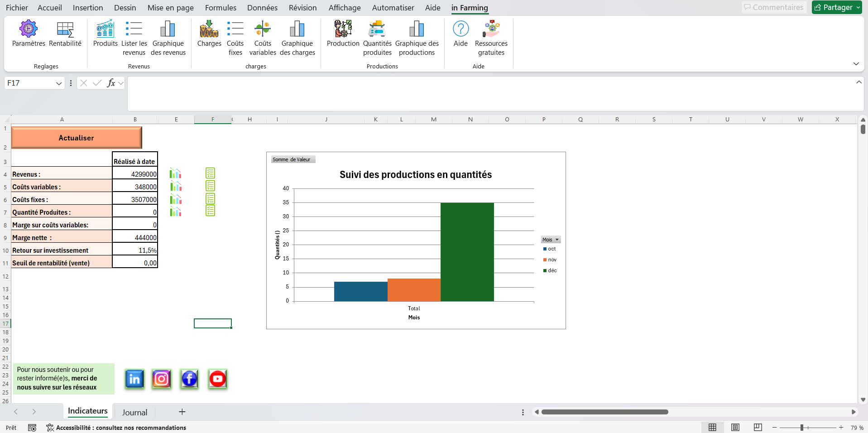868x433 pixels.
Task: Switch to Page Layout view in status bar
Action: click(735, 428)
